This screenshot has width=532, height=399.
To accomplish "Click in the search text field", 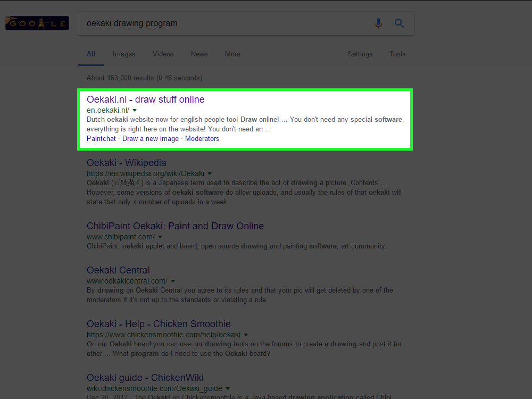I will click(223, 23).
